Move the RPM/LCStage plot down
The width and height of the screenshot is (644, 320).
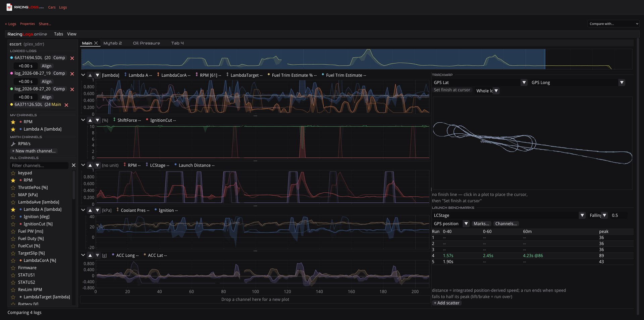(97, 165)
